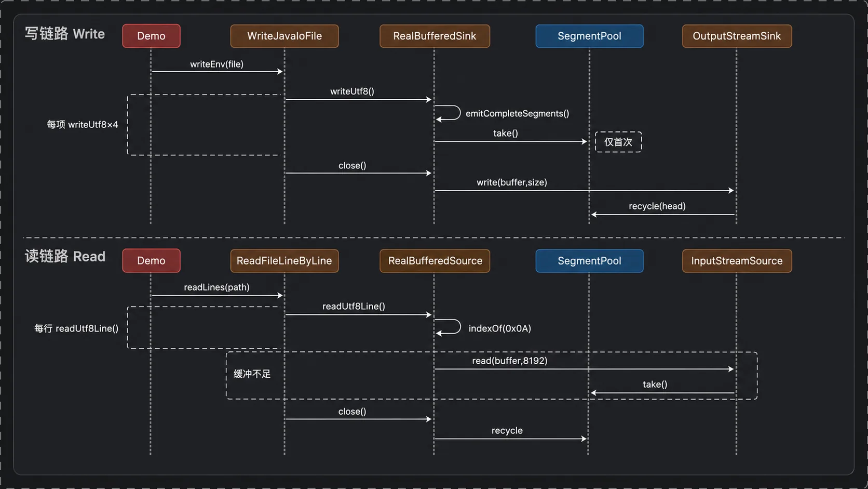
Task: Click the close() label in the Read chain
Action: [x=352, y=411]
